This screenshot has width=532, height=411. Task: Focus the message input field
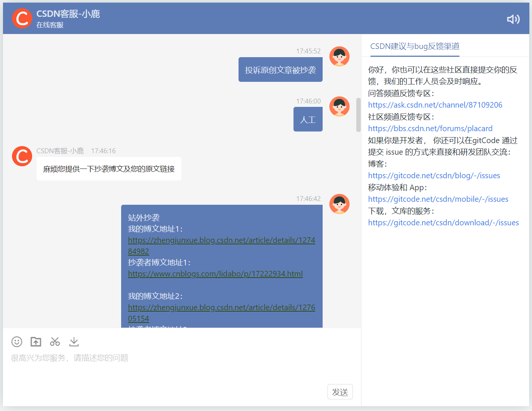click(182, 366)
